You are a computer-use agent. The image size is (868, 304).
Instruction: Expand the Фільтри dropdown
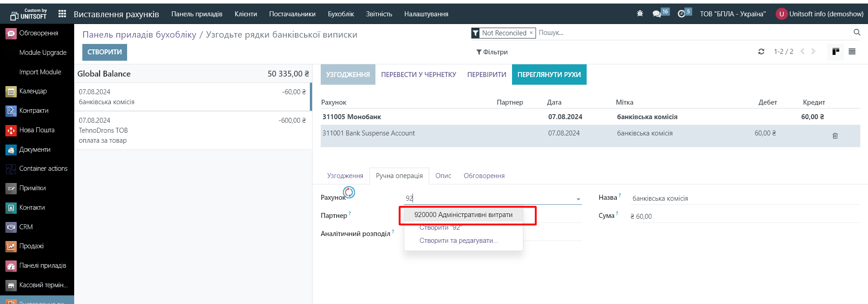[492, 52]
